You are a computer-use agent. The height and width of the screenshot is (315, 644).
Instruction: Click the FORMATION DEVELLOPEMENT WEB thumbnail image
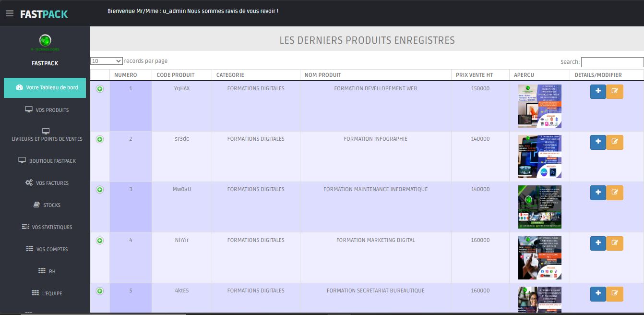(539, 106)
